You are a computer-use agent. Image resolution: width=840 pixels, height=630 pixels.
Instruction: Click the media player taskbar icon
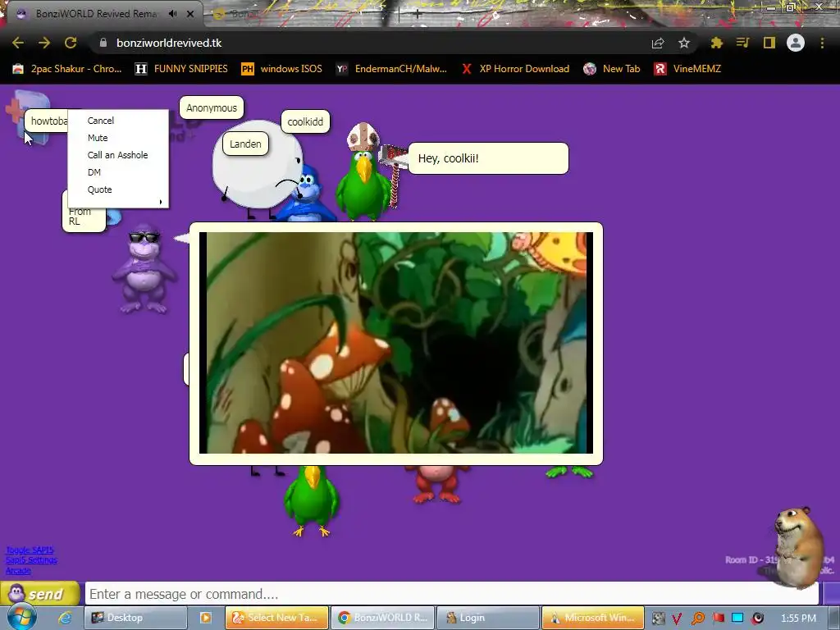pyautogui.click(x=206, y=618)
